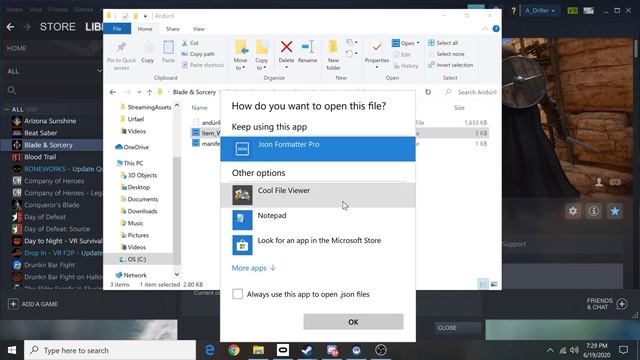Click the Paste ribbon icon
This screenshot has width=640, height=360.
pyautogui.click(x=168, y=52)
